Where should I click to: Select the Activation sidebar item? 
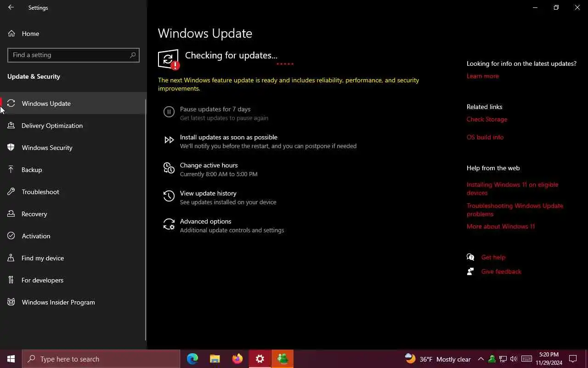(x=73, y=236)
